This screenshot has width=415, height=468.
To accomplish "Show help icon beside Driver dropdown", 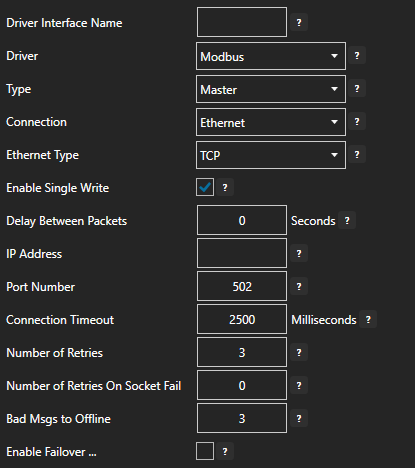I will [x=357, y=55].
